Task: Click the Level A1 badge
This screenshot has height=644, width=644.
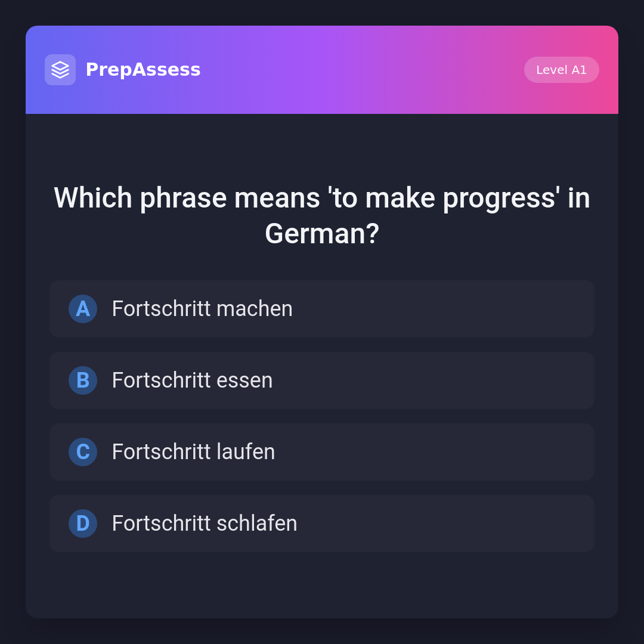Action: (561, 70)
